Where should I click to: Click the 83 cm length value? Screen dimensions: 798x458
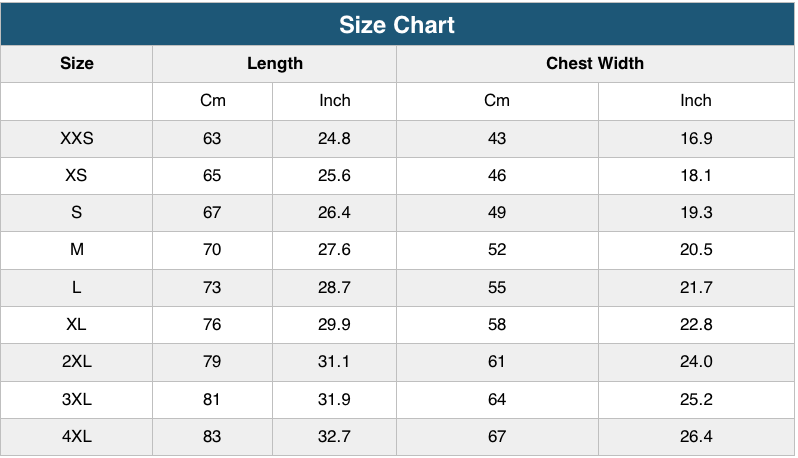pyautogui.click(x=212, y=437)
